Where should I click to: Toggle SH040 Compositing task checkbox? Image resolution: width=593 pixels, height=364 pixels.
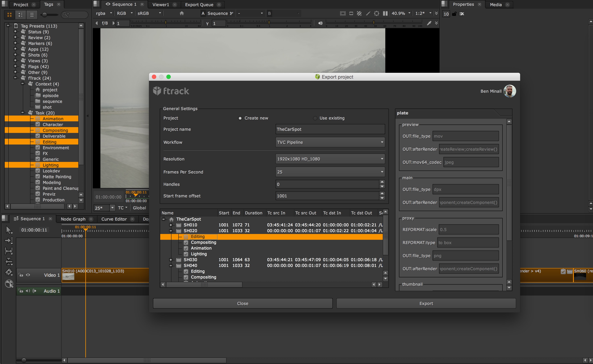[x=186, y=277]
